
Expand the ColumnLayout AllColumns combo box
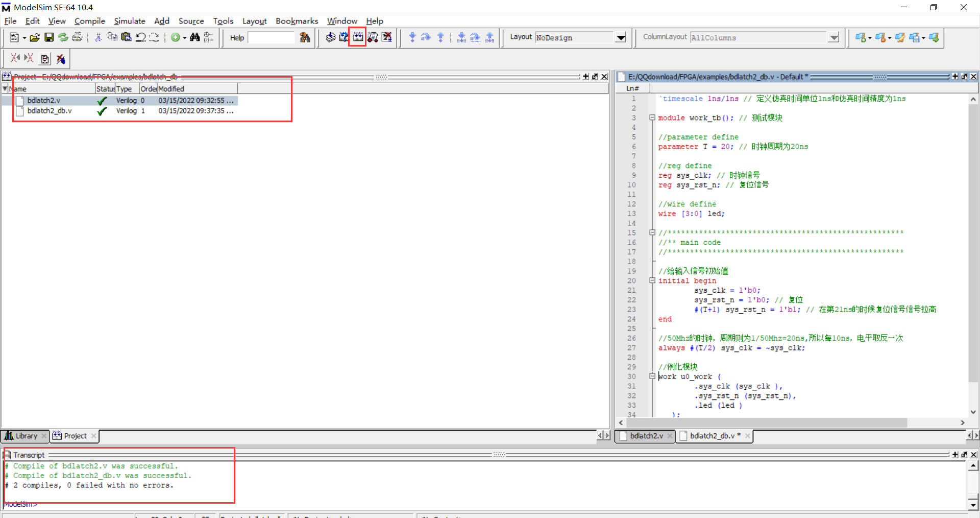pos(833,37)
